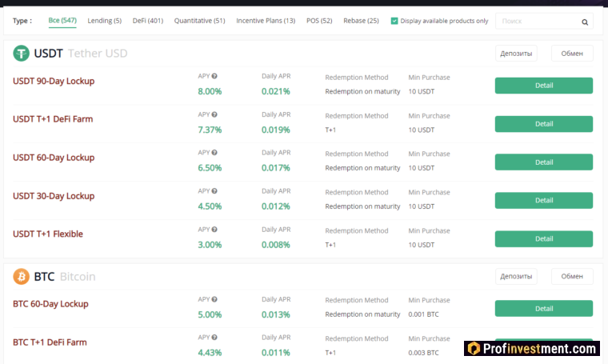Switch to the Quantitative (51) tab
Image resolution: width=608 pixels, height=364 pixels.
tap(199, 21)
